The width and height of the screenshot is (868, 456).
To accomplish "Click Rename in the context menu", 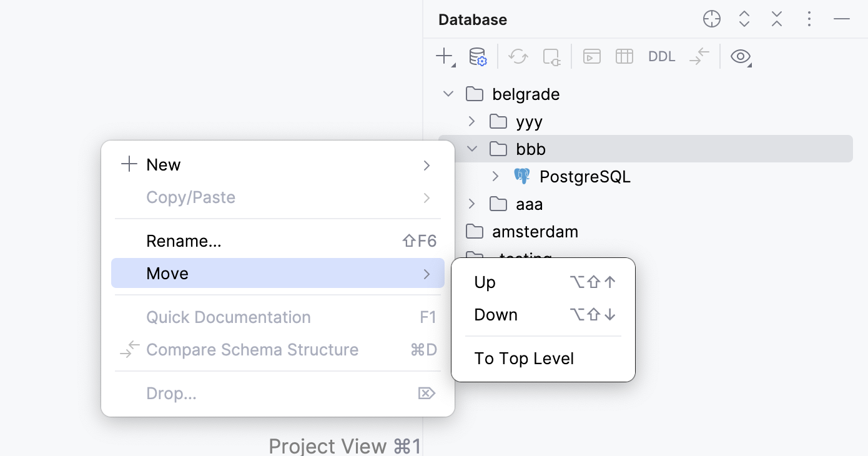I will click(184, 240).
